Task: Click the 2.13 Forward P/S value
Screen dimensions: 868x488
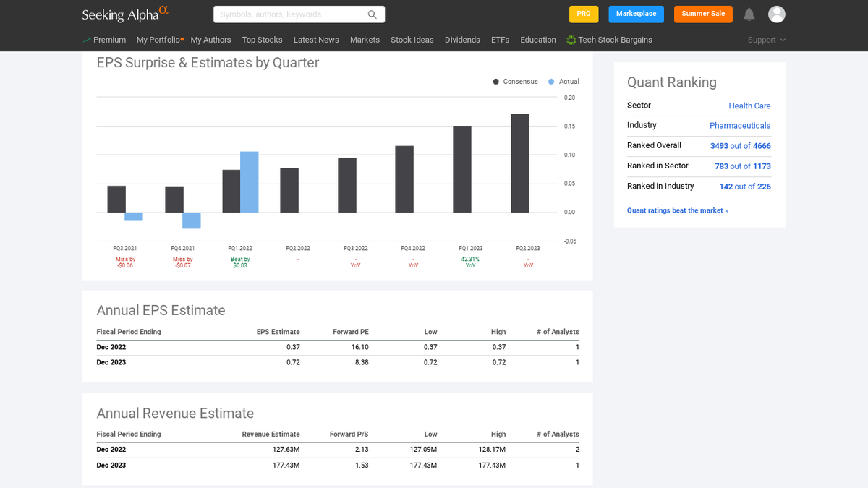Action: coord(362,450)
